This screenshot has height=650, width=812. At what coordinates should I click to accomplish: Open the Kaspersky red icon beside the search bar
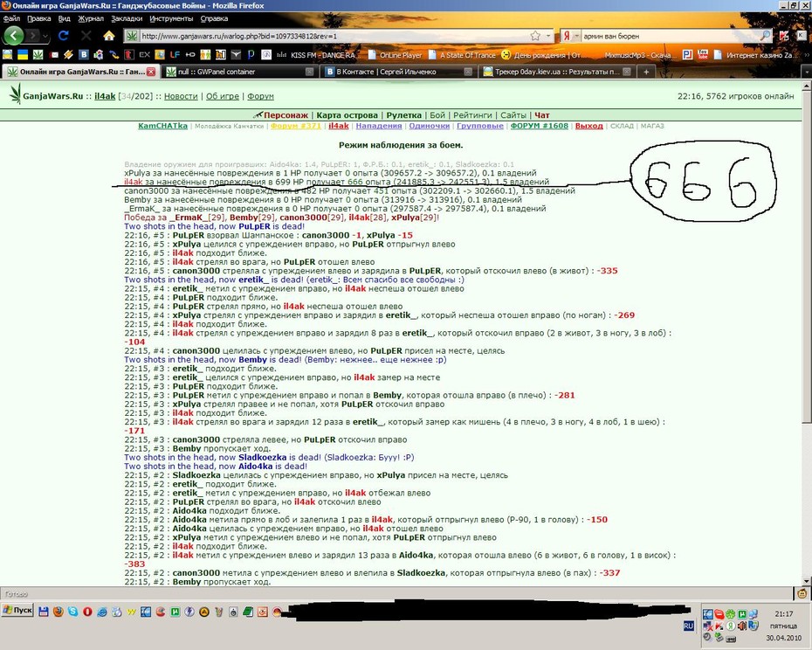coord(784,36)
